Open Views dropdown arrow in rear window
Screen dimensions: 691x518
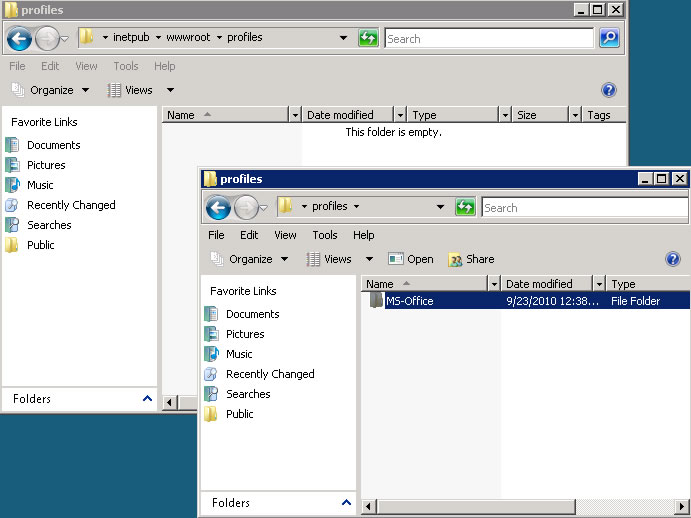(x=170, y=90)
